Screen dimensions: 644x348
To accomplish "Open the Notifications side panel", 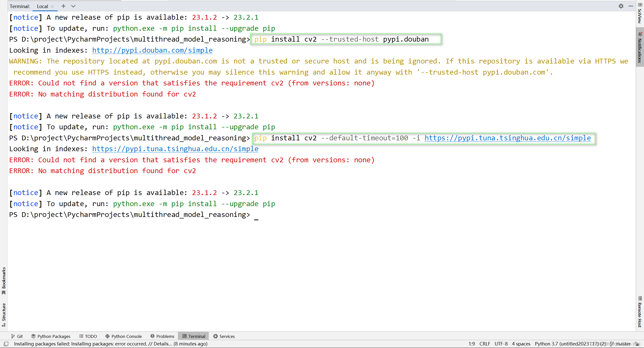I will (640, 47).
